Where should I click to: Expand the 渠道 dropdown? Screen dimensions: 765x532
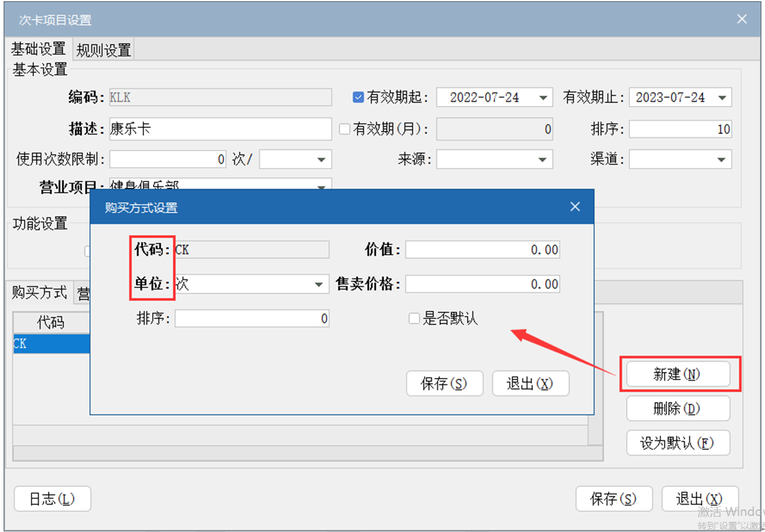coord(722,159)
